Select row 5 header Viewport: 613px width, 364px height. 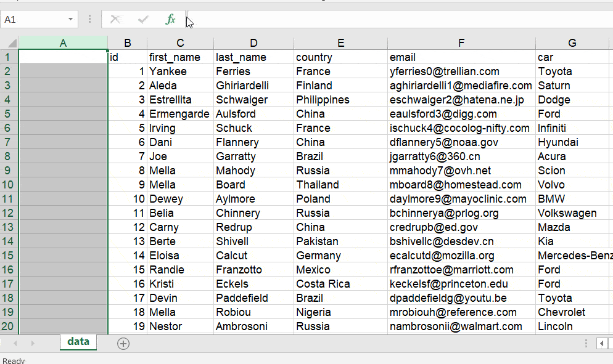[x=9, y=114]
